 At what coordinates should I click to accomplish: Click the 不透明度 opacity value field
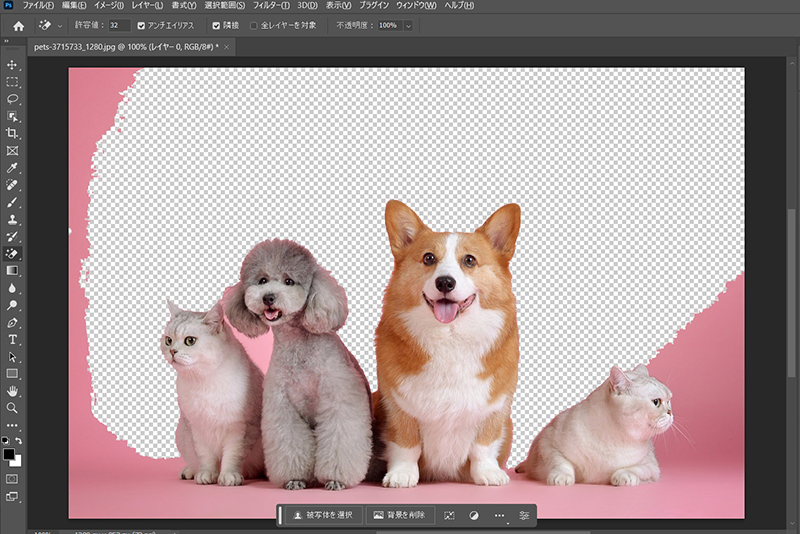[390, 26]
